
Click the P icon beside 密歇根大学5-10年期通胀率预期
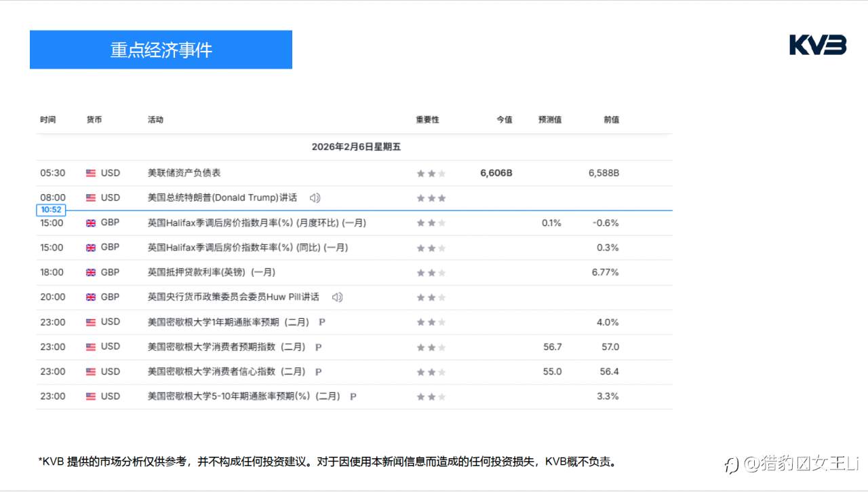click(x=353, y=396)
